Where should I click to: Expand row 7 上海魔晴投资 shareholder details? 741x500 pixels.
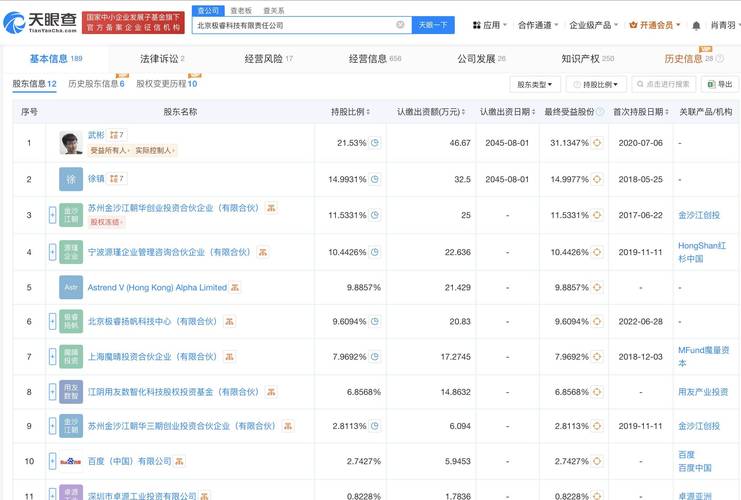tap(52, 356)
